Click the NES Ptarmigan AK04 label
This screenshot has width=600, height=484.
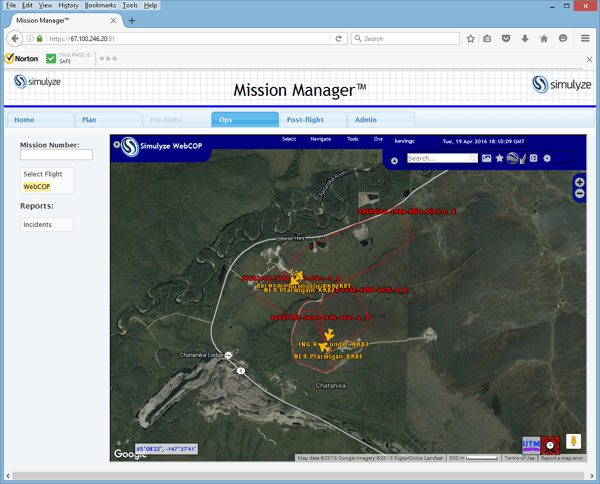(328, 357)
